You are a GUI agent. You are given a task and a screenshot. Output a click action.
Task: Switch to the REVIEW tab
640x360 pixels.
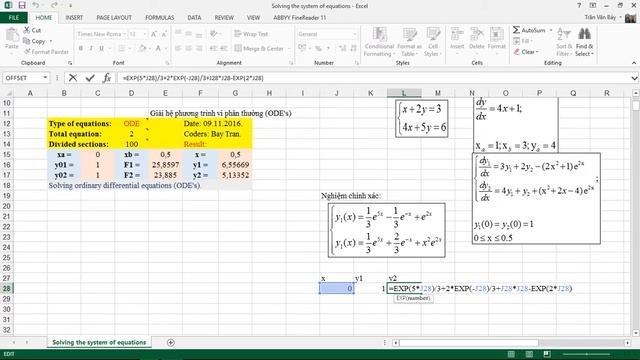click(224, 18)
